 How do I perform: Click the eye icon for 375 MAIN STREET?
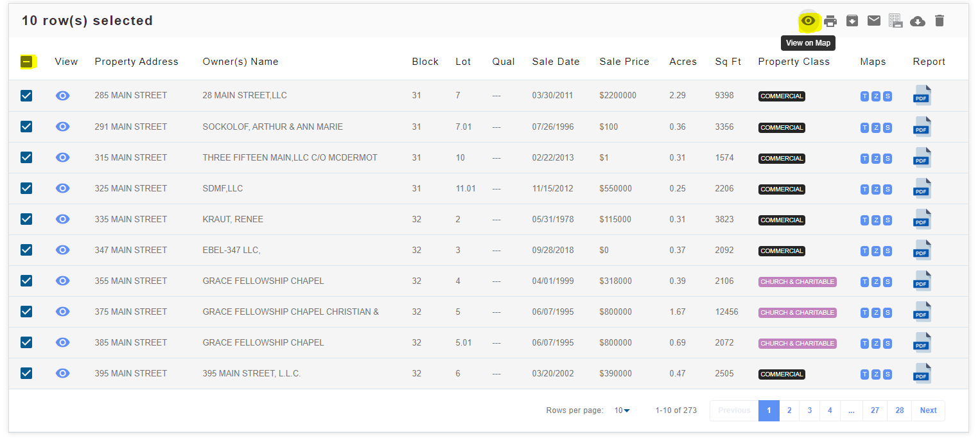click(62, 312)
